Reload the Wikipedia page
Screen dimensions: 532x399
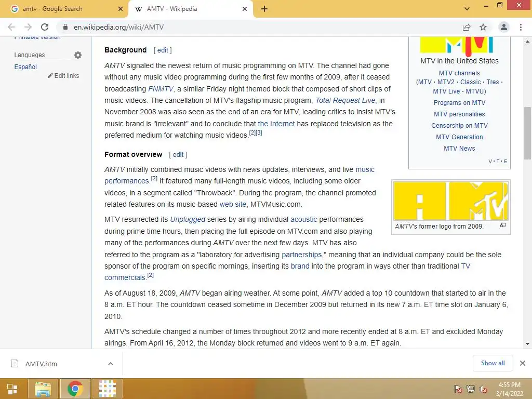click(45, 27)
